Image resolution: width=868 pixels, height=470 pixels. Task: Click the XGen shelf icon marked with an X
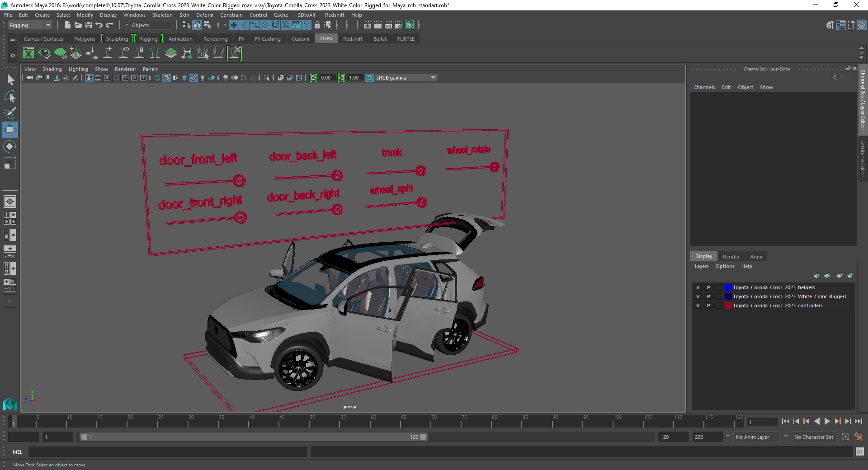click(235, 53)
